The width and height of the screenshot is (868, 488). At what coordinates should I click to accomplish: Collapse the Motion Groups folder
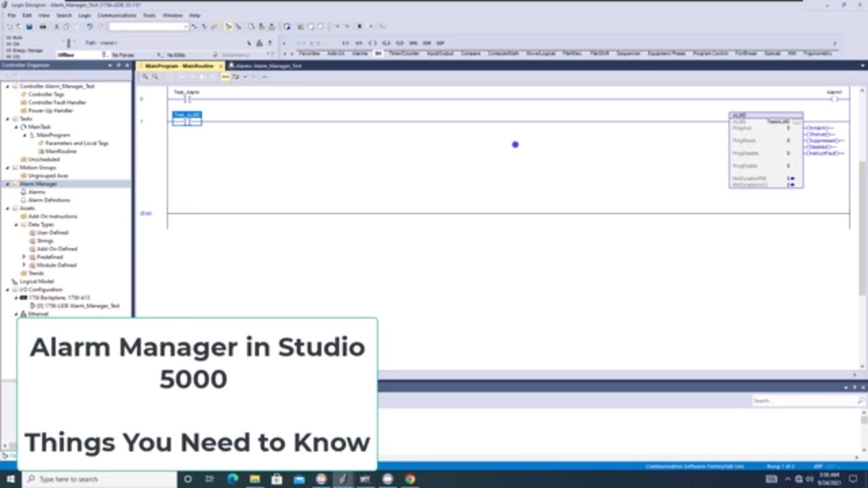click(7, 167)
